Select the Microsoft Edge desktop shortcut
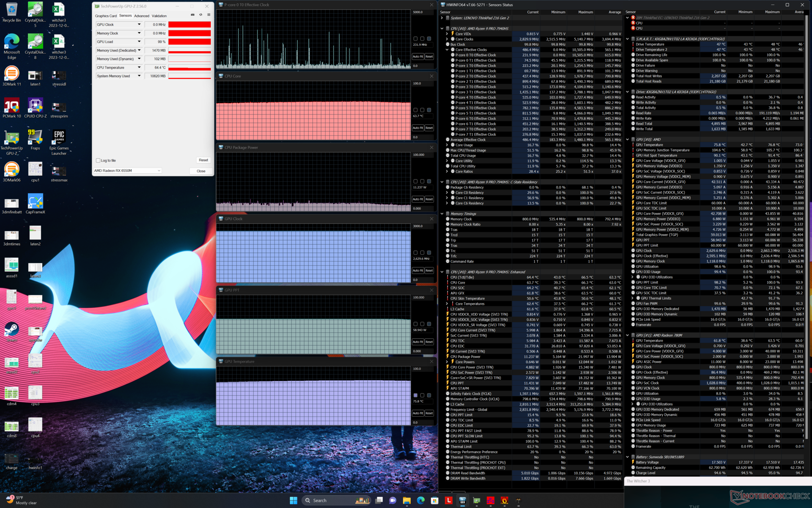 click(11, 47)
